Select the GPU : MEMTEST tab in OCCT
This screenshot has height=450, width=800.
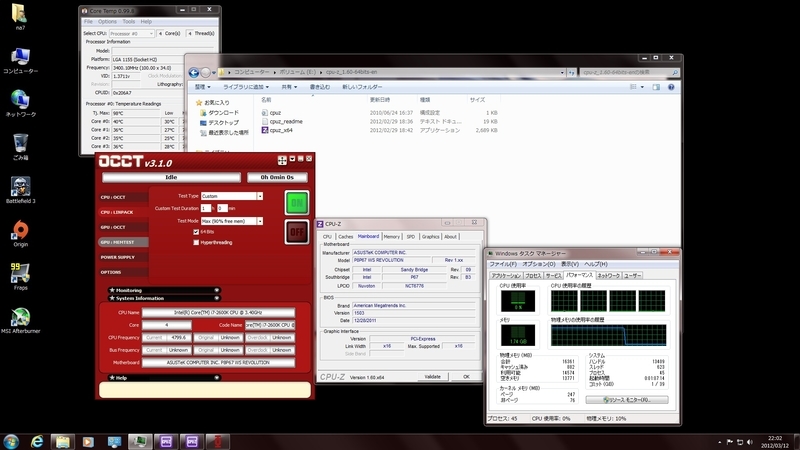coord(123,242)
